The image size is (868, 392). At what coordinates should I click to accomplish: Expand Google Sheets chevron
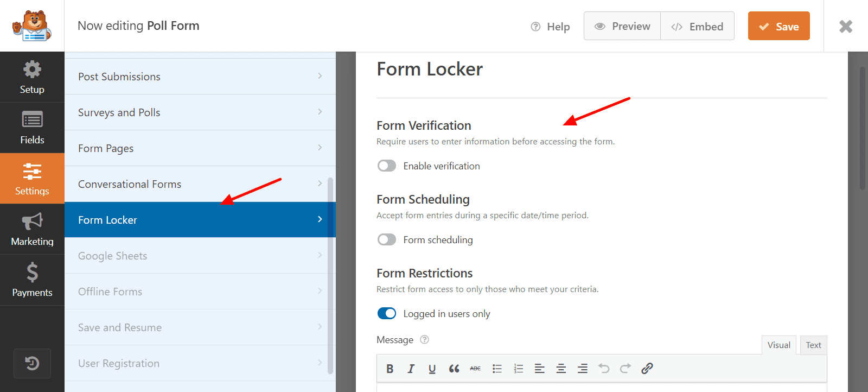coord(320,255)
